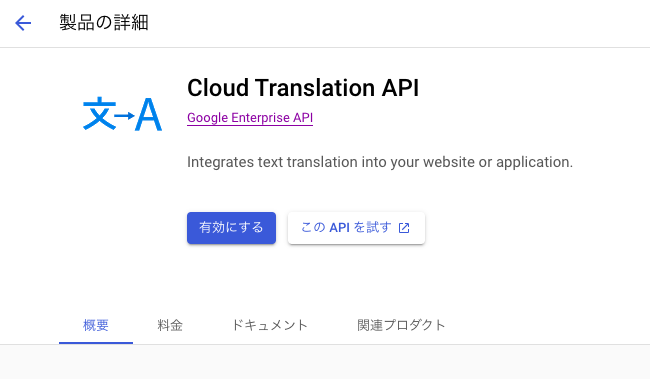Image resolution: width=650 pixels, height=379 pixels.
Task: Show the 関連プロダクト tab
Action: click(x=401, y=325)
